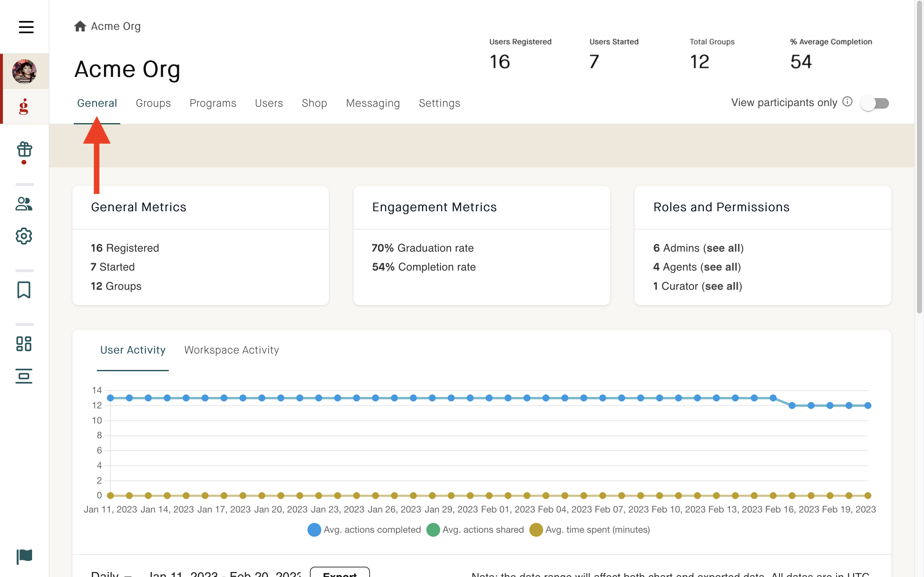Screen dimensions: 924x577
Task: Toggle View participants only switch
Action: tap(875, 103)
